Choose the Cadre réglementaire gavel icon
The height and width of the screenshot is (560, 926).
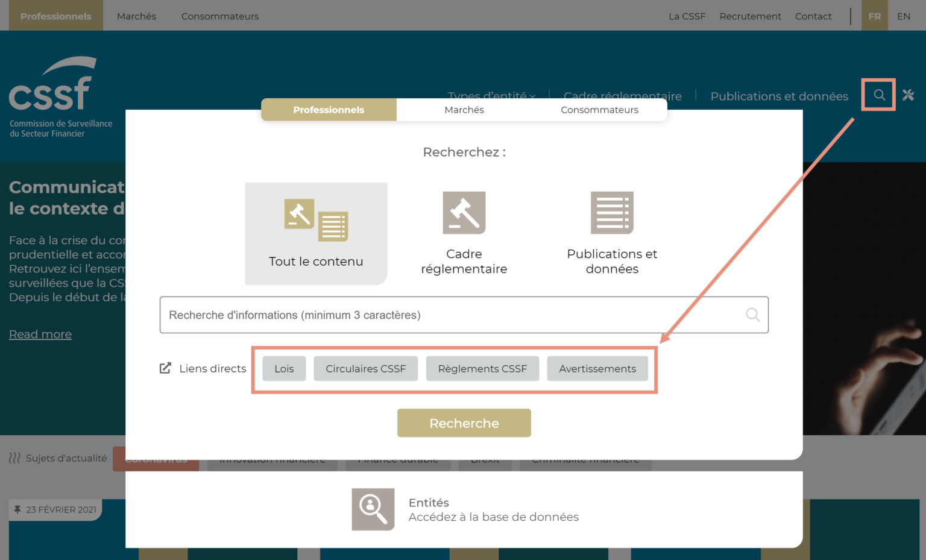click(x=464, y=213)
